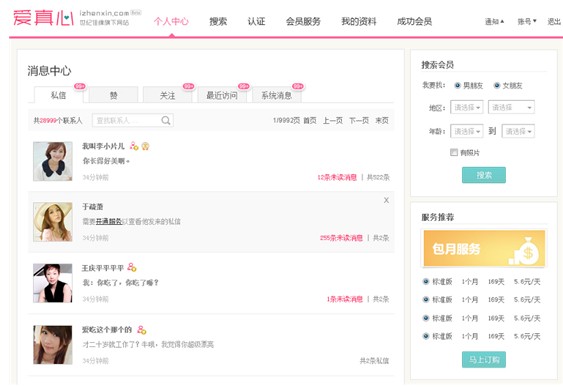Click 退出 to log out

coord(554,22)
